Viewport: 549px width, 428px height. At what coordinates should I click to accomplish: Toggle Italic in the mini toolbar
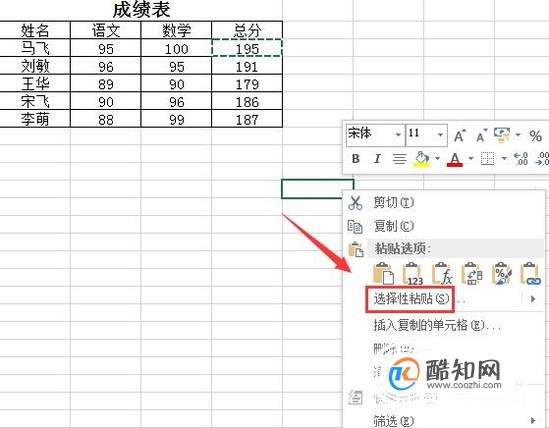coord(377,159)
